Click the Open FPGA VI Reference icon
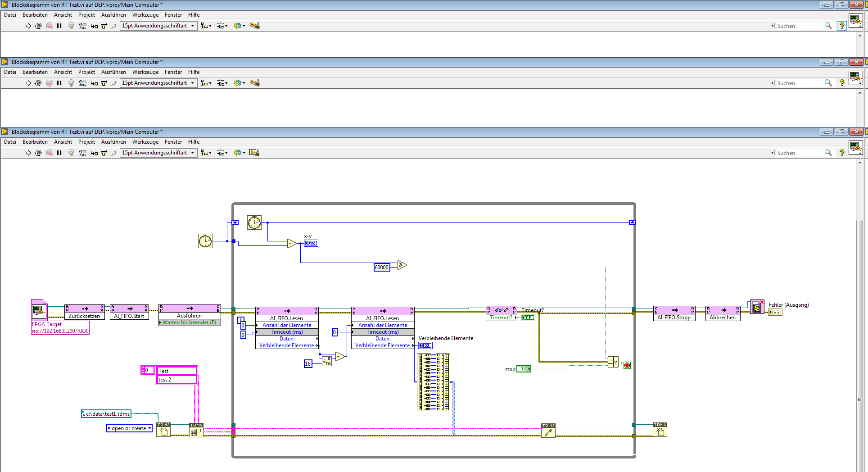 tap(39, 310)
